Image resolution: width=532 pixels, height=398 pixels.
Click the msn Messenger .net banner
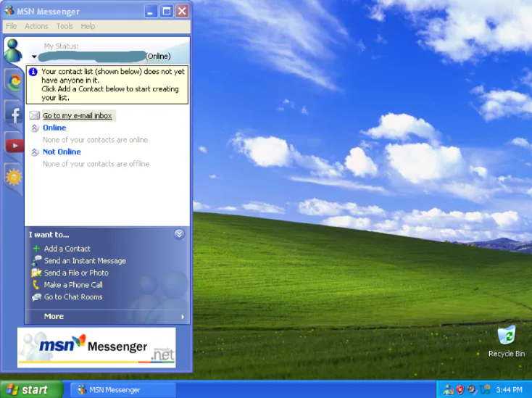click(x=96, y=347)
